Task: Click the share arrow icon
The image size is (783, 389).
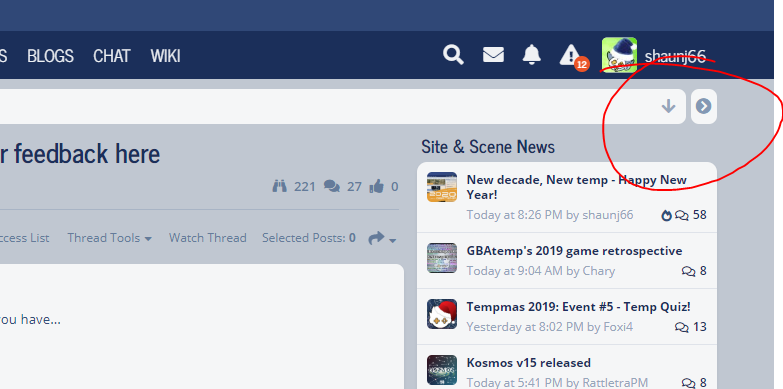Action: tap(376, 238)
